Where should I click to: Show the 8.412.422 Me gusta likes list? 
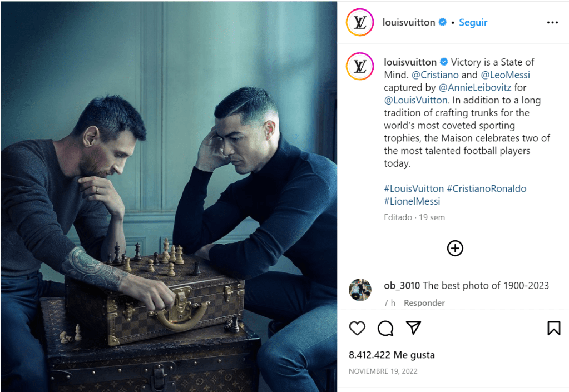click(x=392, y=355)
